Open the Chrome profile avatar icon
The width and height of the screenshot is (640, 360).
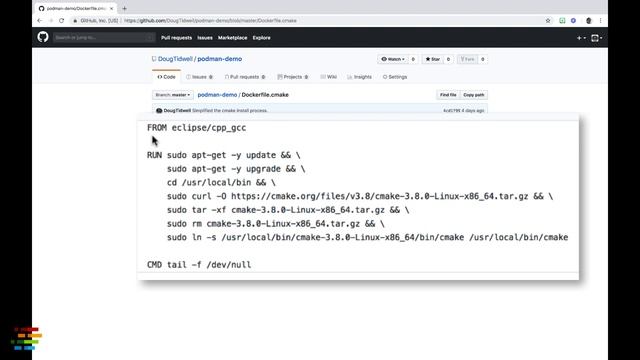click(x=589, y=20)
